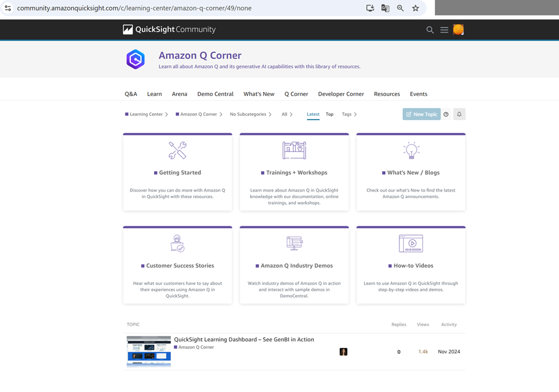Open the Amazon Q Industry Demos link
This screenshot has width=559, height=392.
coord(294,266)
